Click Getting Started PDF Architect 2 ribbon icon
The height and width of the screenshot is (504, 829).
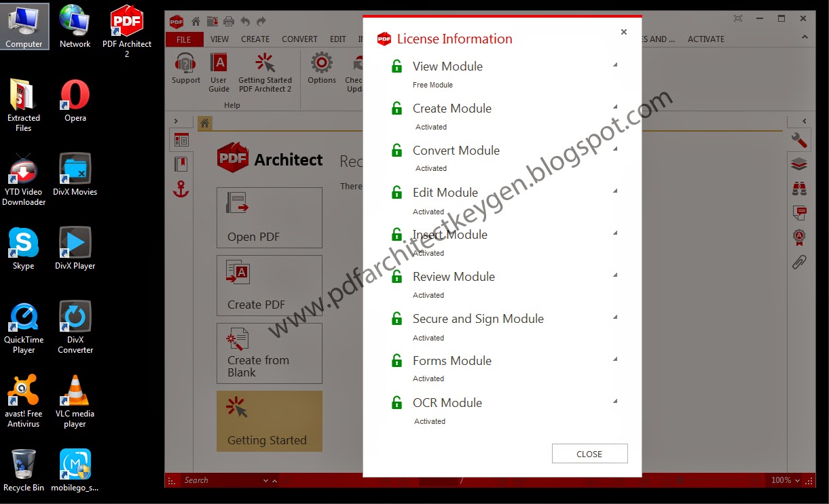coord(265,73)
